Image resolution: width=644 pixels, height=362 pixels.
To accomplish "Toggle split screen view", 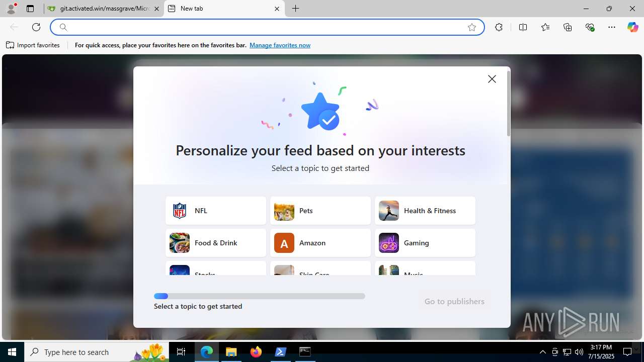I will click(x=523, y=27).
